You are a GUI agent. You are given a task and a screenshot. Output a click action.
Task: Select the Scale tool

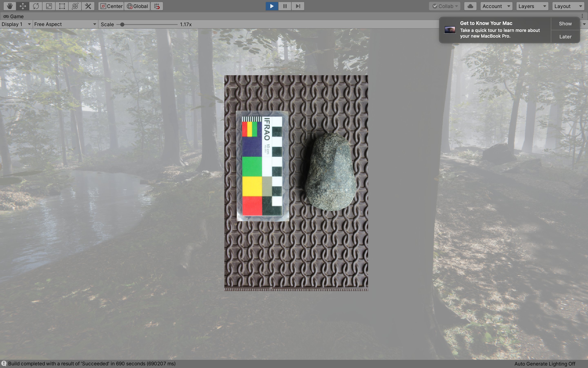pos(49,6)
